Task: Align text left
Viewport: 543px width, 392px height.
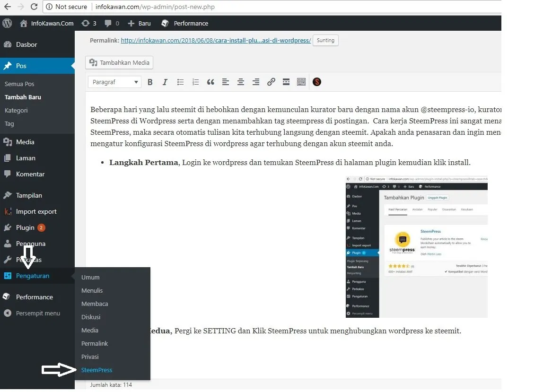Action: point(226,82)
